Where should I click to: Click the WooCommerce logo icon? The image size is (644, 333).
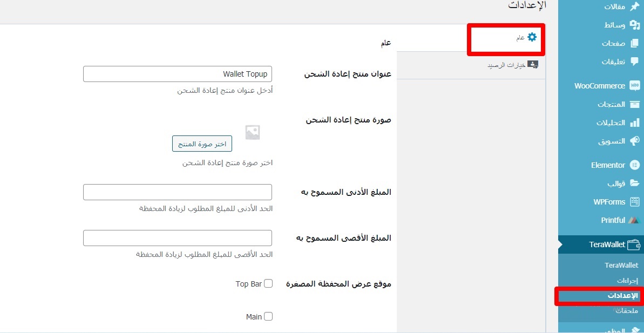coord(634,86)
